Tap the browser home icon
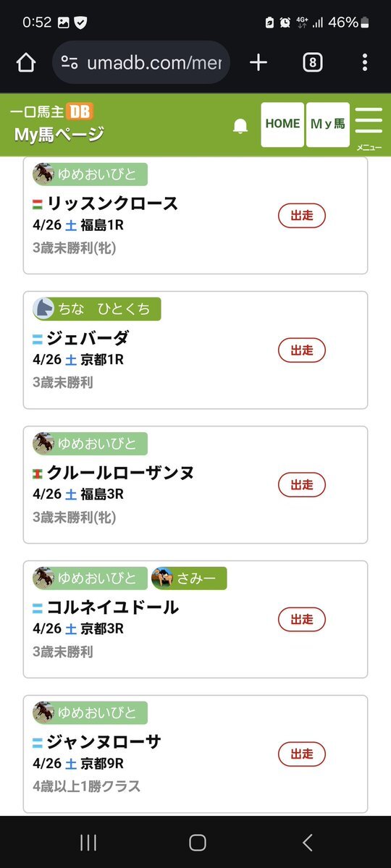Image resolution: width=391 pixels, height=868 pixels. click(x=26, y=62)
